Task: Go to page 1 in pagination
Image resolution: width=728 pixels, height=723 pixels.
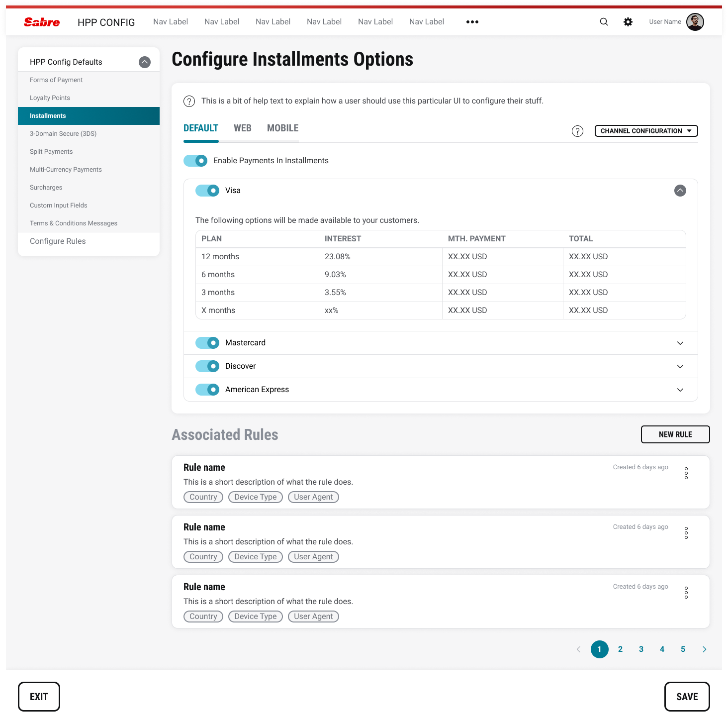Action: coord(600,649)
